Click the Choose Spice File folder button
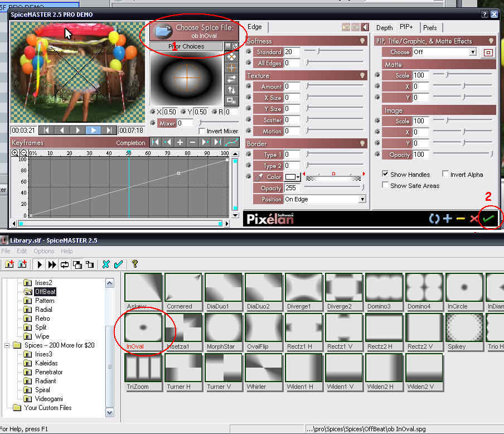 tap(194, 32)
